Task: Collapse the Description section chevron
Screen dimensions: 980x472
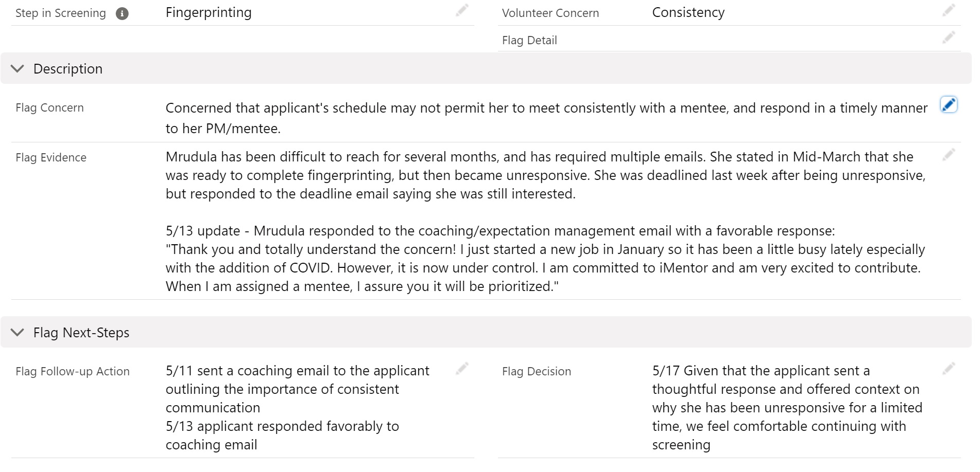Action: [17, 69]
